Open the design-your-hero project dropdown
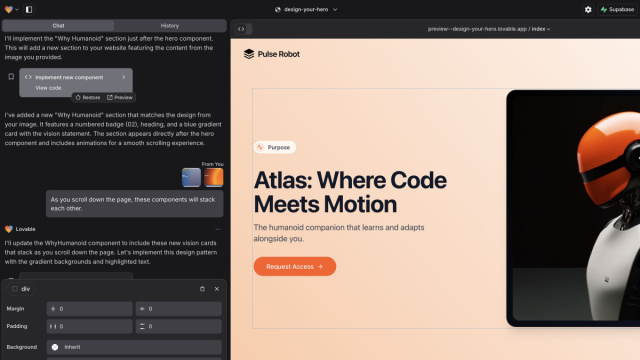Screen dimensions: 640x360 306,9
